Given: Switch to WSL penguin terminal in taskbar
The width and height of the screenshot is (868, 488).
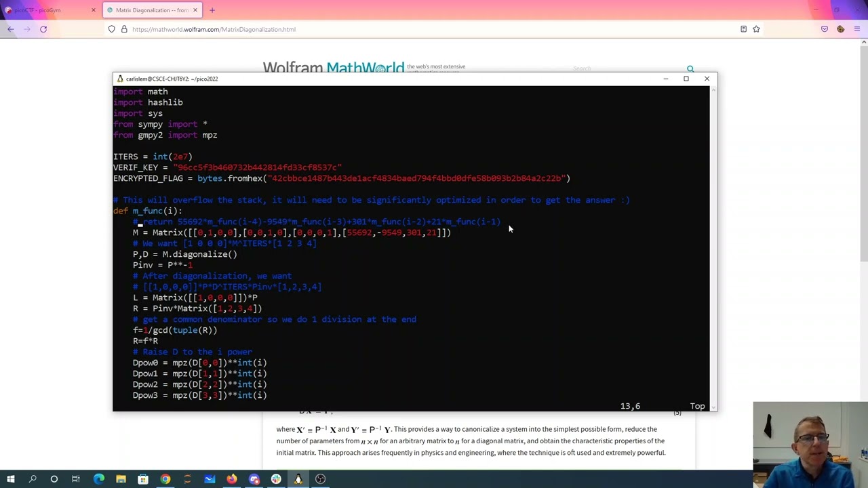Looking at the screenshot, I should (x=298, y=479).
